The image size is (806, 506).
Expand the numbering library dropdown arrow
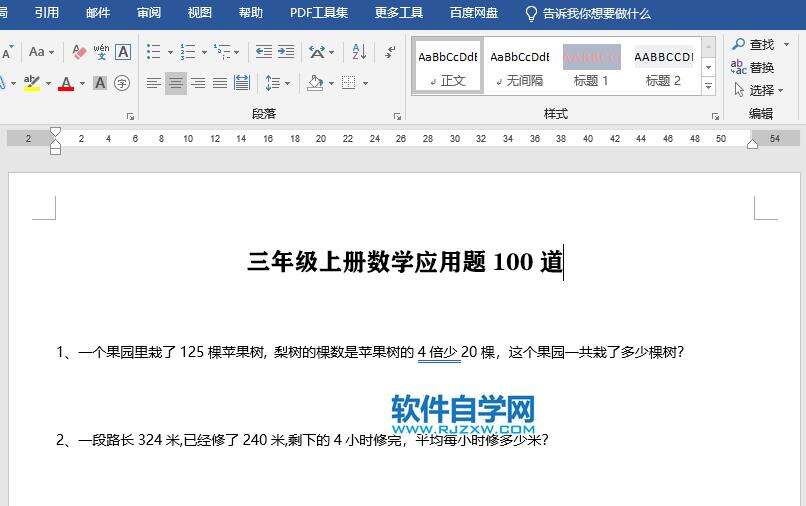click(x=204, y=52)
